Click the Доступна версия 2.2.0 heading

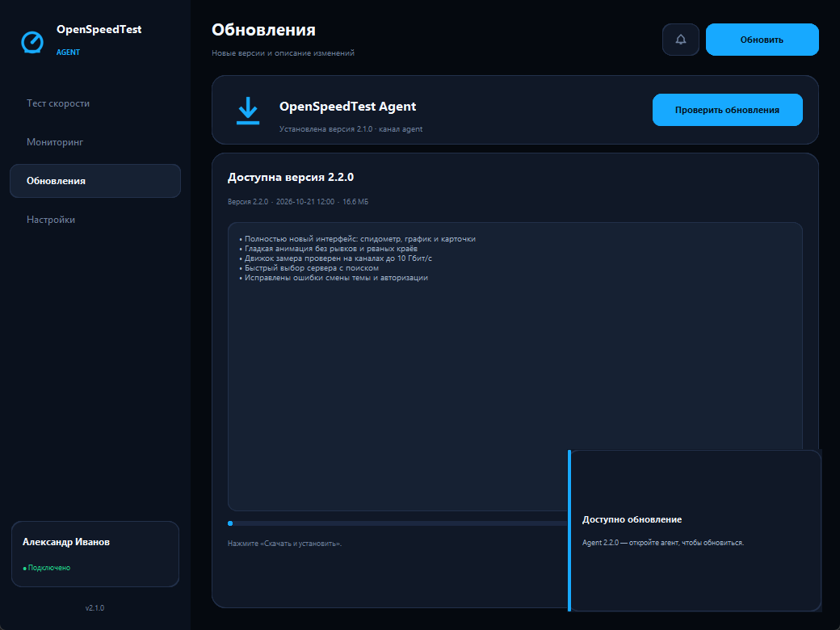[x=290, y=178]
